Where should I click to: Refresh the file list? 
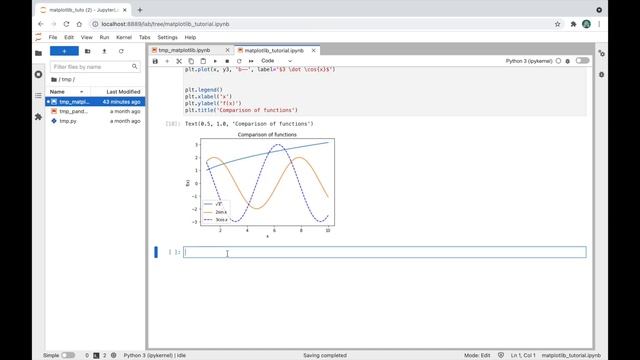(x=121, y=51)
